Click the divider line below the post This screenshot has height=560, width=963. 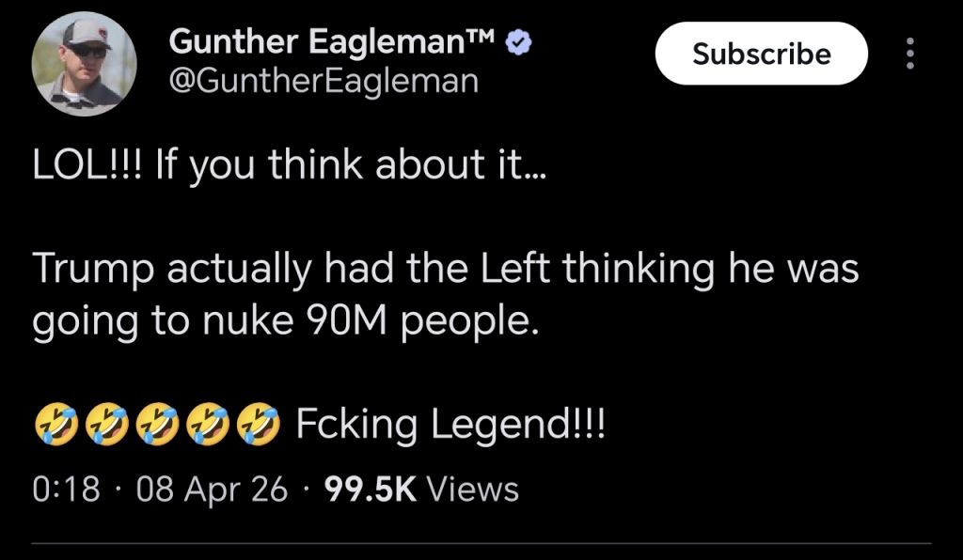[x=481, y=542]
